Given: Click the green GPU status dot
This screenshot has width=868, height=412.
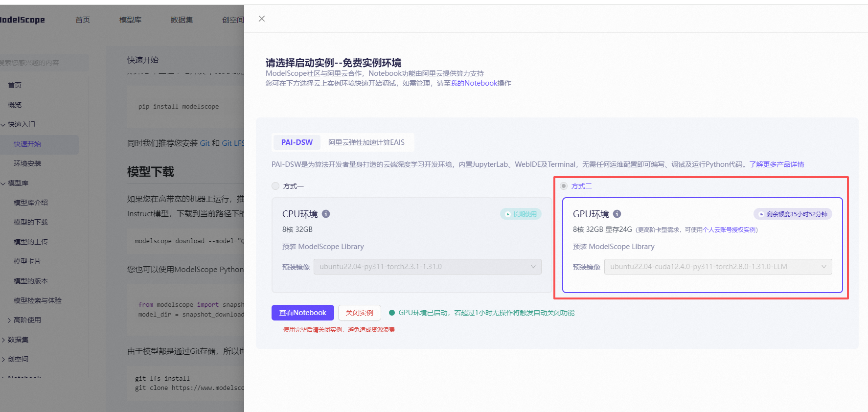Looking at the screenshot, I should (x=392, y=313).
